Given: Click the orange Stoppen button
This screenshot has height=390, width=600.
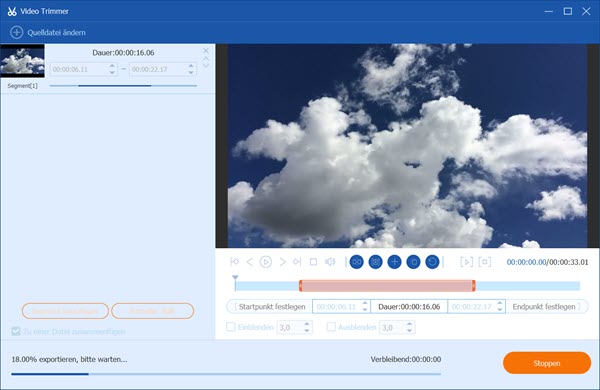Looking at the screenshot, I should (547, 363).
